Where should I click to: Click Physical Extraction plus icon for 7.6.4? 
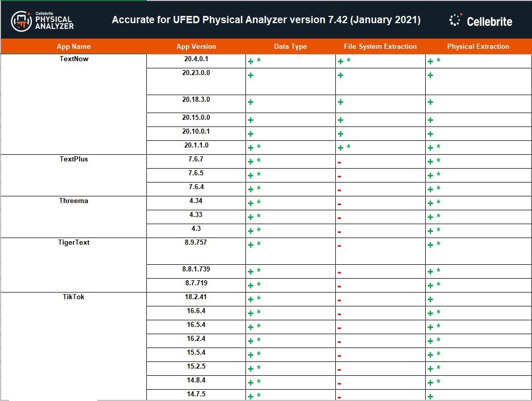[430, 190]
